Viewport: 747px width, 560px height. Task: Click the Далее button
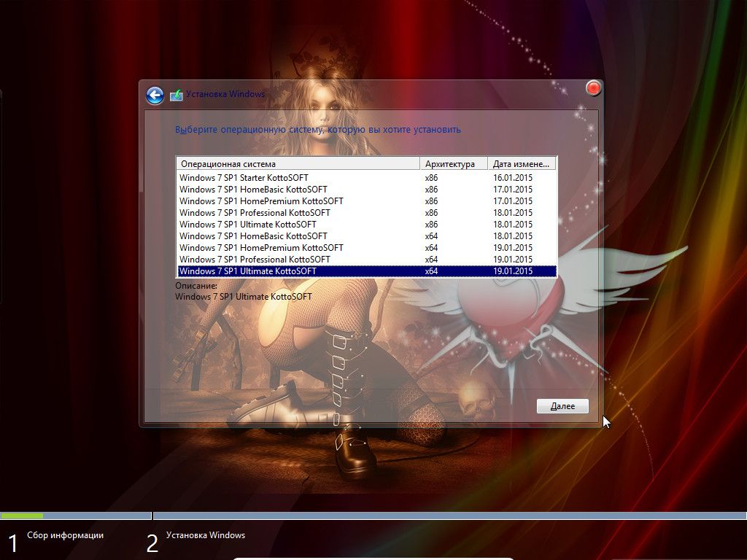click(562, 406)
